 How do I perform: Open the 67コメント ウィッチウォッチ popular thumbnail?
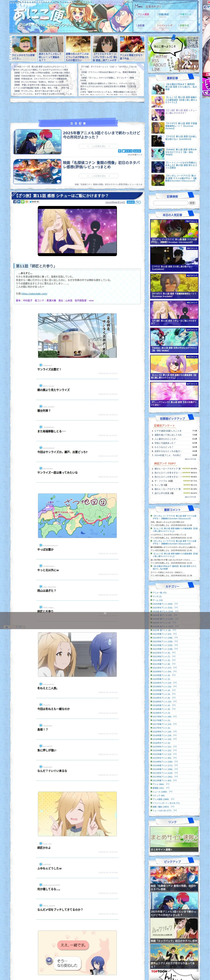[x=174, y=394]
